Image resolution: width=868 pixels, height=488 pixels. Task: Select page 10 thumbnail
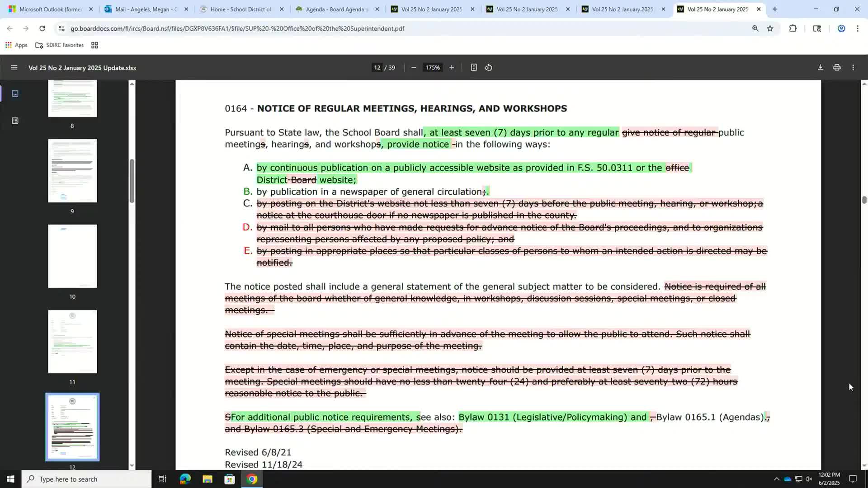point(72,256)
